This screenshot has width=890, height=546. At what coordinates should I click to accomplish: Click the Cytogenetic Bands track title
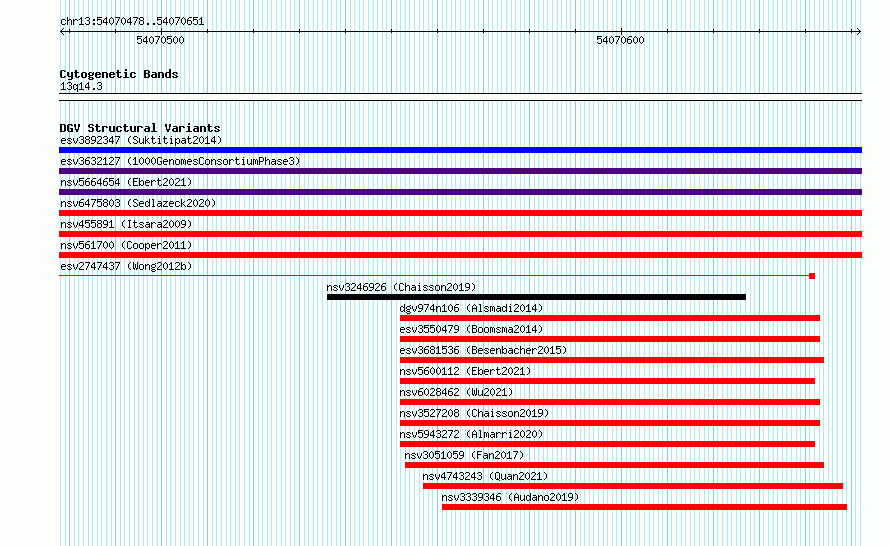pos(119,74)
